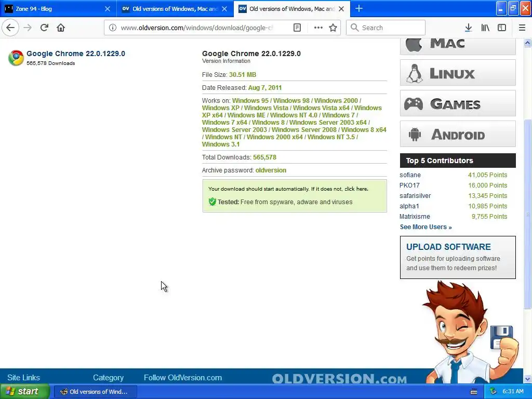Image resolution: width=532 pixels, height=399 pixels.
Task: Open page actions three-dot menu
Action: coord(318,28)
